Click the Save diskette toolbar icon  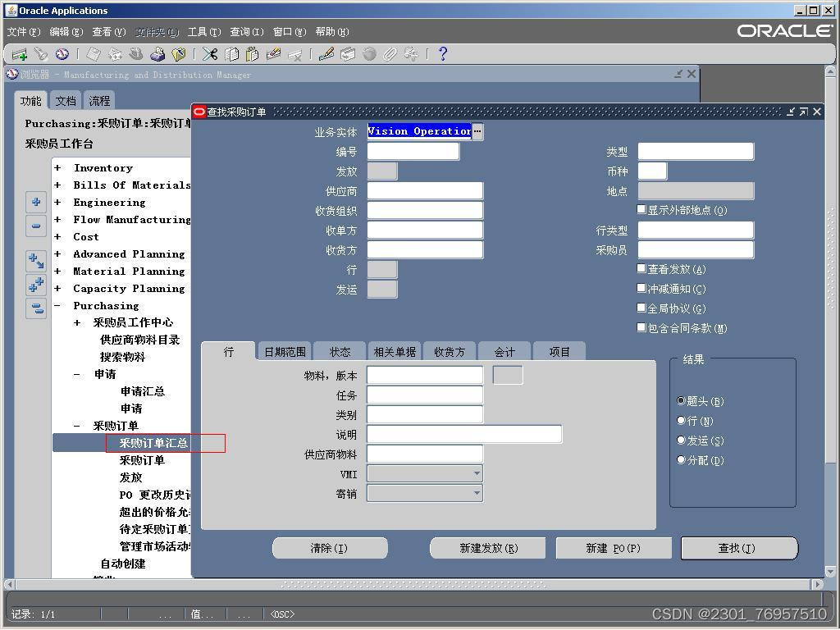[94, 54]
